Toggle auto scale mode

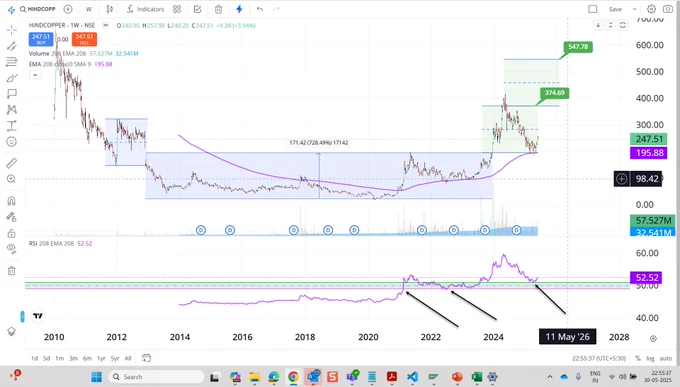(666, 358)
